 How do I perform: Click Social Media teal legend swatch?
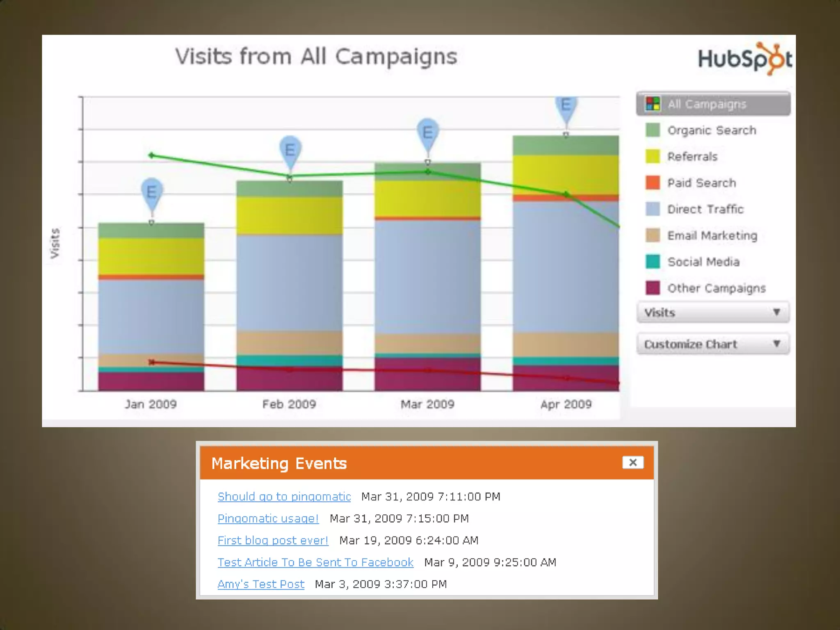click(653, 262)
